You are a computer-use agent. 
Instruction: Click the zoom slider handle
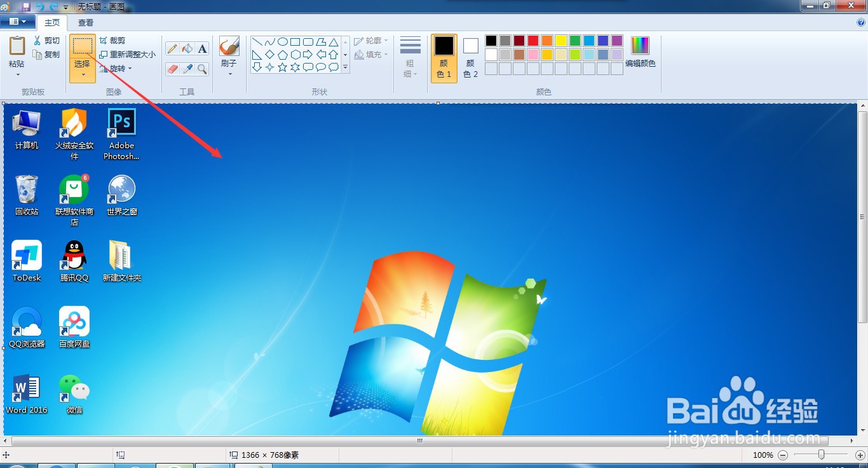tap(822, 455)
